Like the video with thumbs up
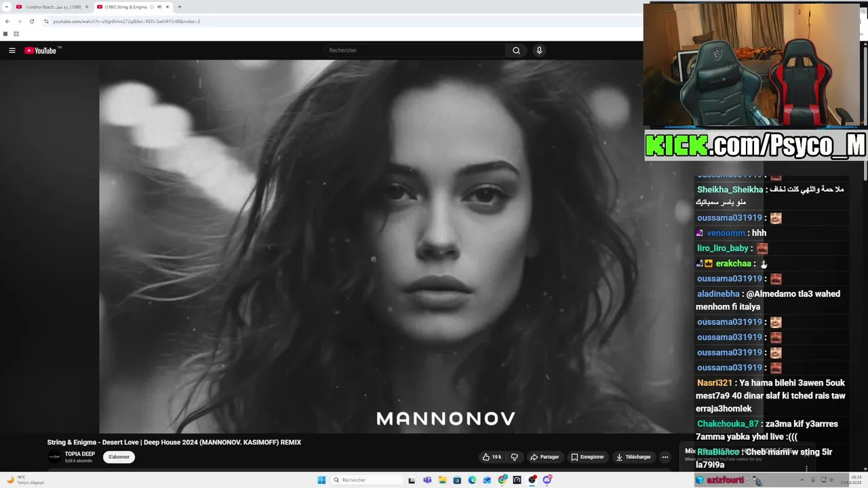 tap(491, 457)
